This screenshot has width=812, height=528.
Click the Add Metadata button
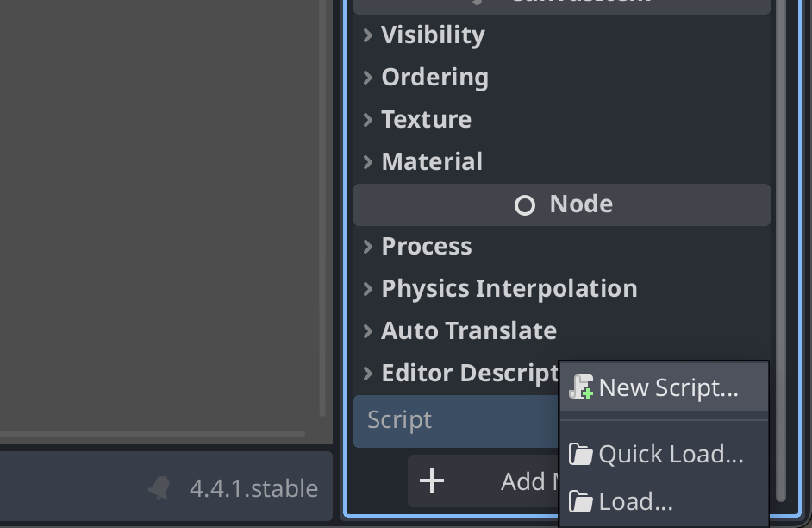(x=484, y=481)
